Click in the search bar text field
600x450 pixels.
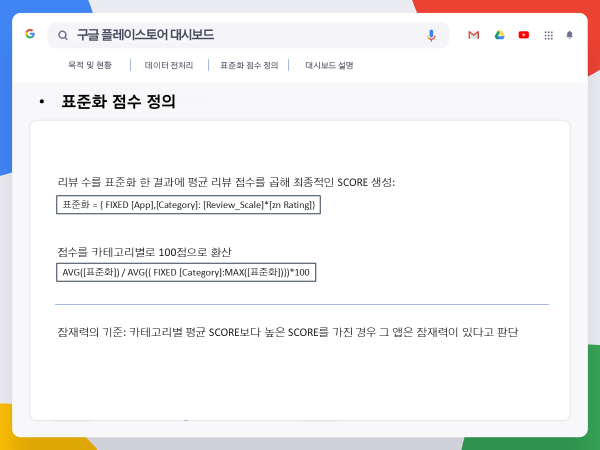[x=248, y=35]
